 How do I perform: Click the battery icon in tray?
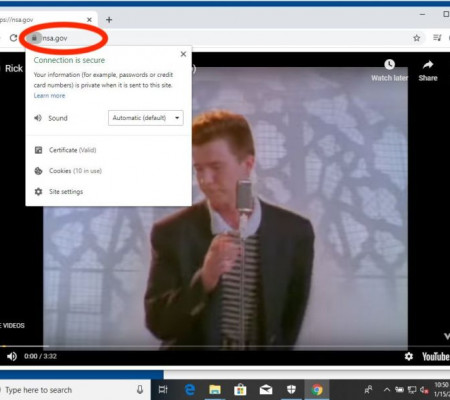(x=399, y=389)
